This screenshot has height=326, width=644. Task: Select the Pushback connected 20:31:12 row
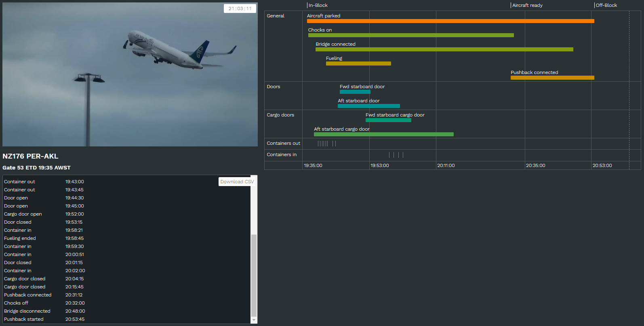click(x=127, y=295)
